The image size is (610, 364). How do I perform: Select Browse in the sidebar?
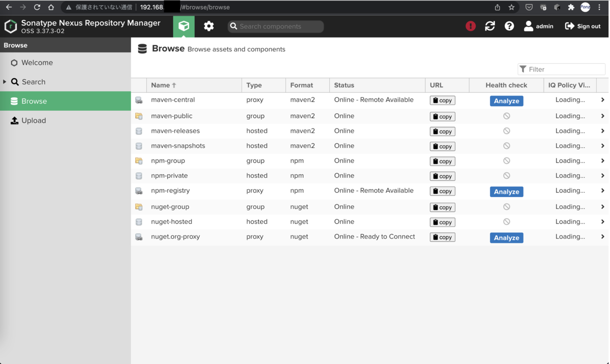[x=65, y=101]
